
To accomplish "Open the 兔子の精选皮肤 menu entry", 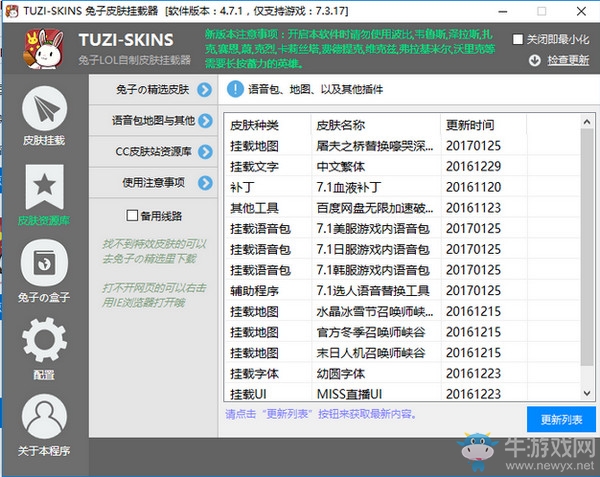I will [153, 89].
